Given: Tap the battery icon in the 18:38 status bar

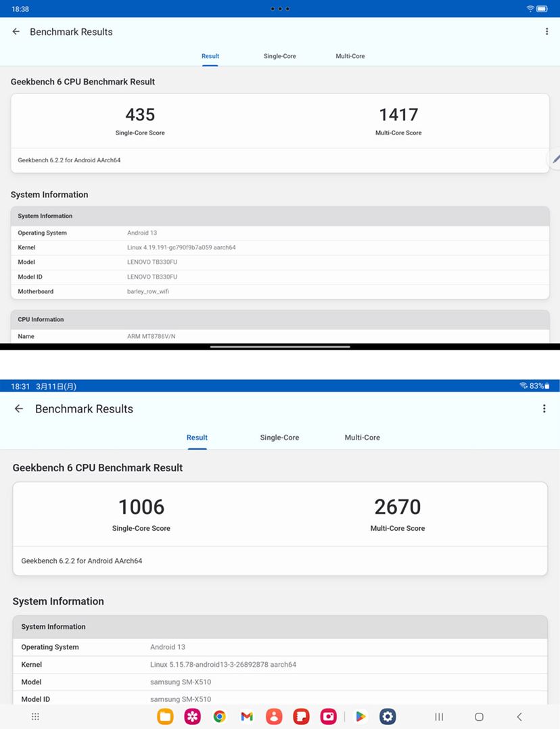Looking at the screenshot, I should tap(542, 9).
